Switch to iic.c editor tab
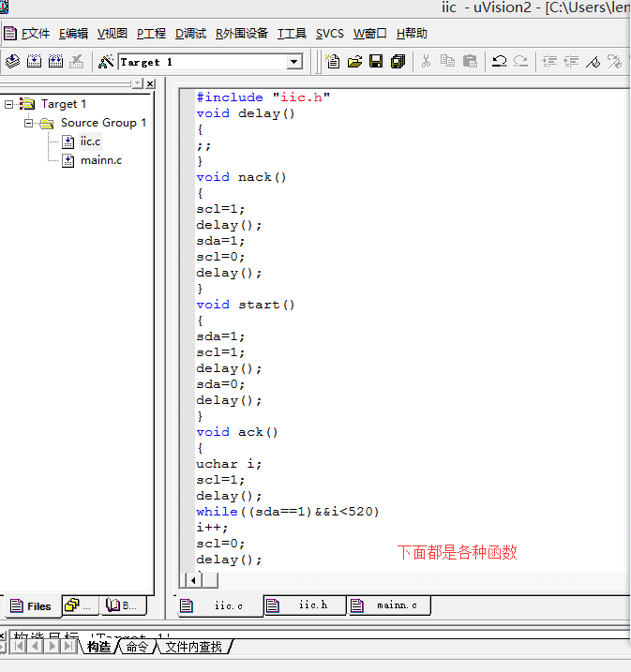 coord(220,605)
